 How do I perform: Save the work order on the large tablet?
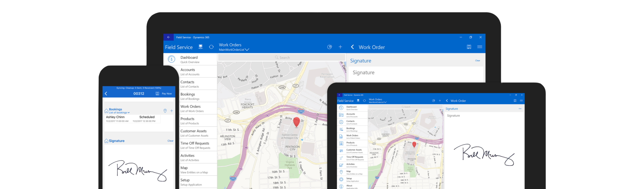point(469,47)
